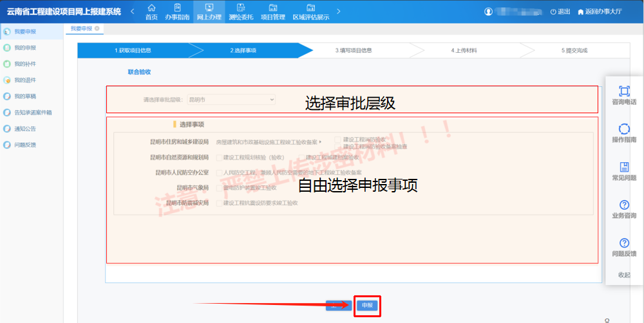644x323 pixels.
Task: Click the 昆明市气象局 label
Action: click(193, 188)
